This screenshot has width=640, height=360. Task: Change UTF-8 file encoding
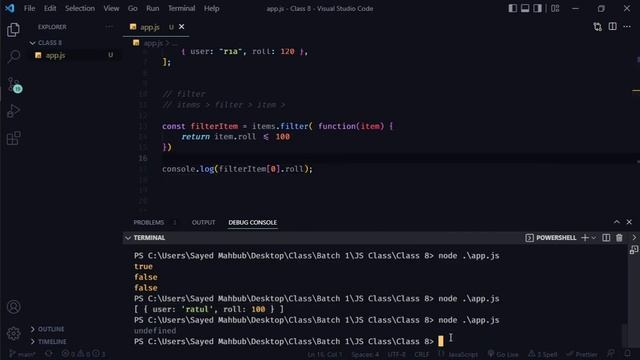[x=396, y=354]
